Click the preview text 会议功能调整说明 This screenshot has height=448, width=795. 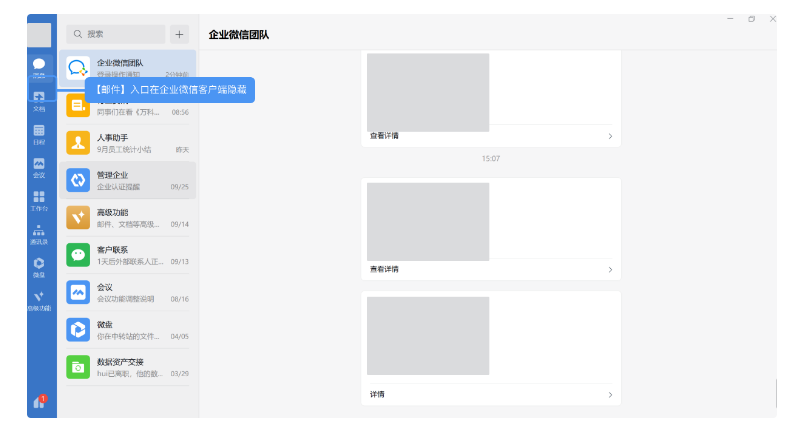click(125, 299)
